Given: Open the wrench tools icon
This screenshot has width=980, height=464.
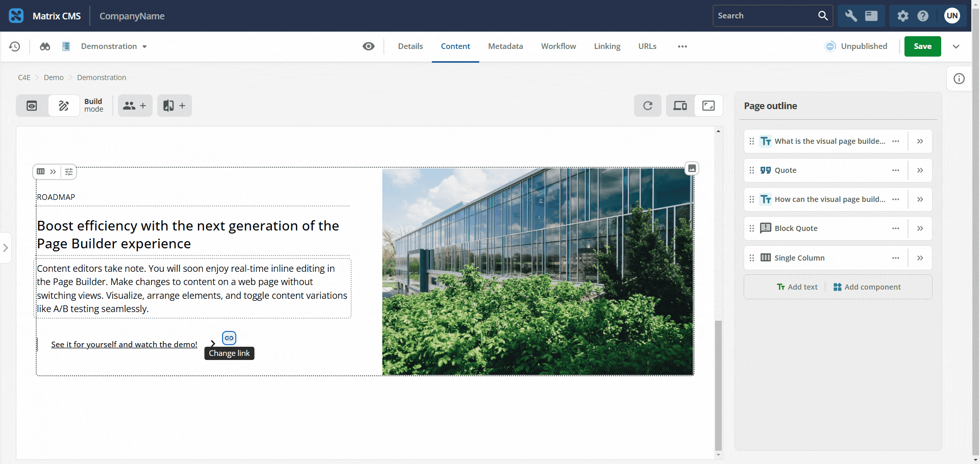Looking at the screenshot, I should 851,16.
